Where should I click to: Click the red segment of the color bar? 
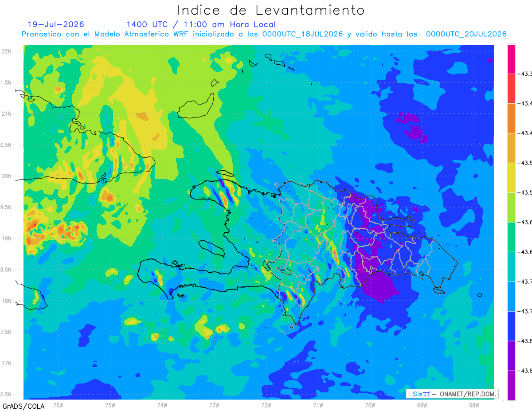tap(511, 88)
